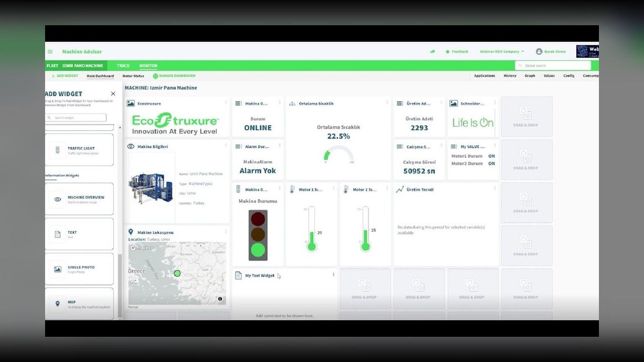Viewport: 644px width, 362px height.
Task: Click the plus icon beside Add Widget
Action: click(53, 76)
